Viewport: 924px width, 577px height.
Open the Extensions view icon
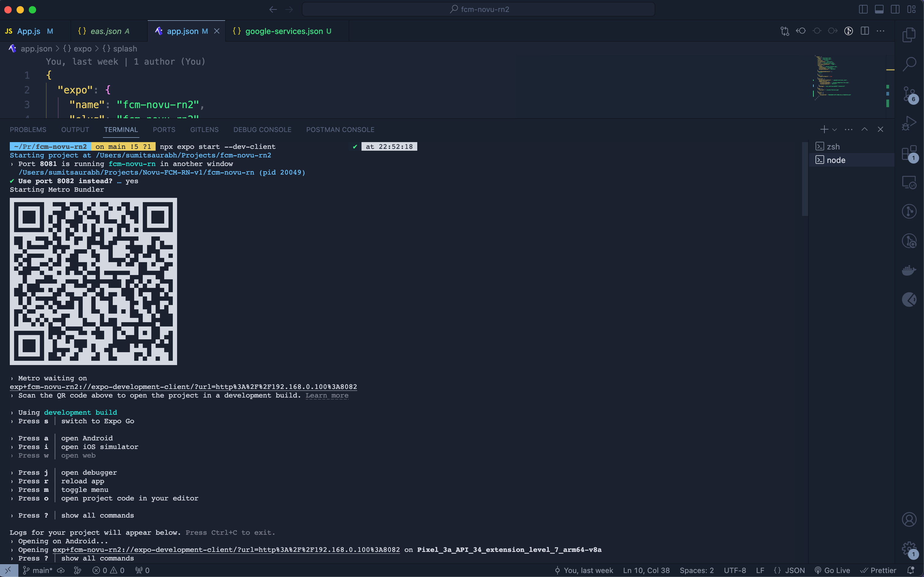tap(909, 153)
